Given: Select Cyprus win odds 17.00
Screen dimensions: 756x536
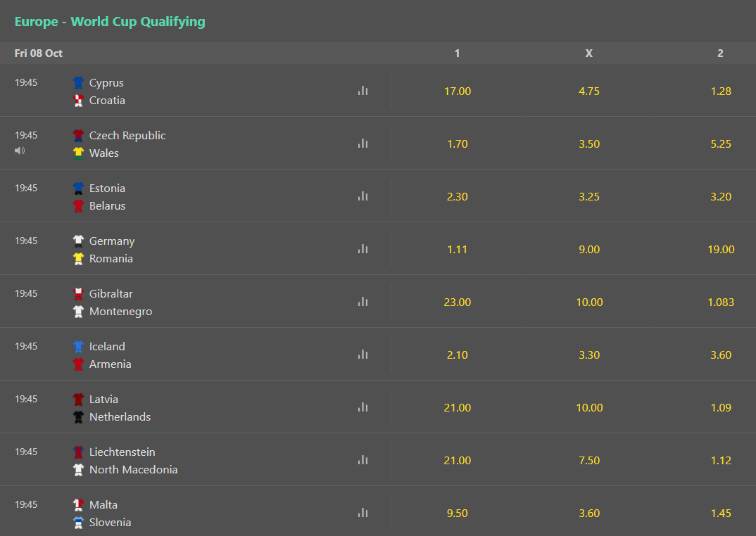Looking at the screenshot, I should pyautogui.click(x=457, y=91).
